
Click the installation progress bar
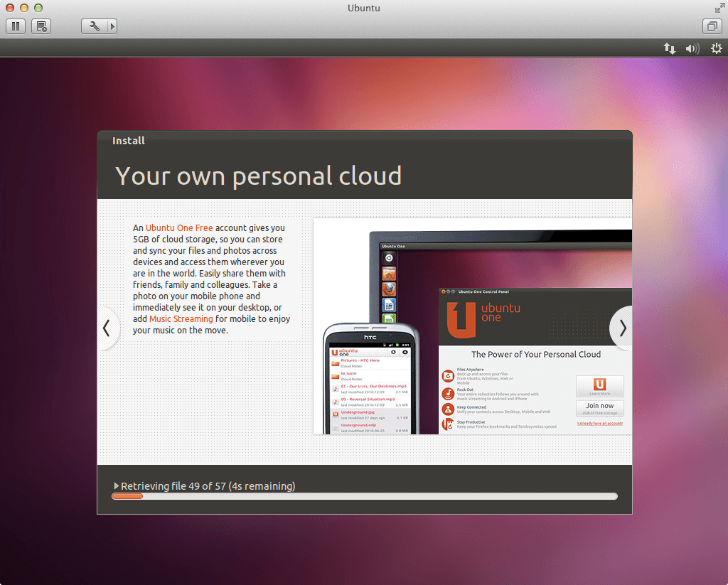pyautogui.click(x=365, y=496)
